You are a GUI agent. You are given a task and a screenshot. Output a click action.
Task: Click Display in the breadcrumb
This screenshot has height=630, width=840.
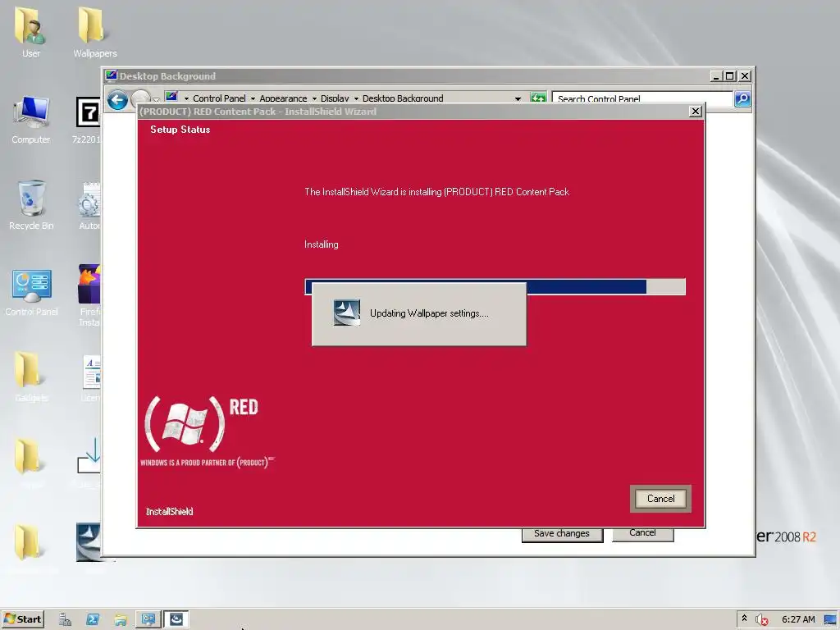click(335, 98)
